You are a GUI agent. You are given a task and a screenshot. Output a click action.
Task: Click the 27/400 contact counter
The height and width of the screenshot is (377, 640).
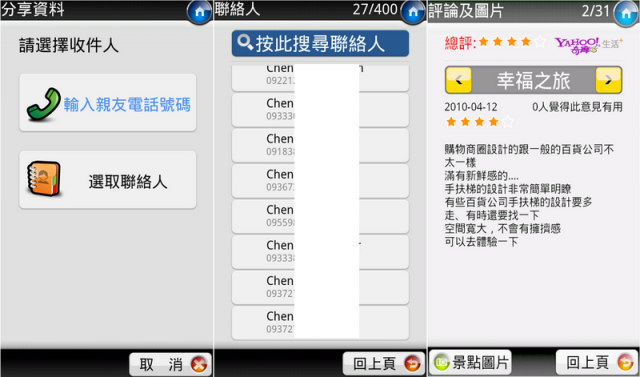(x=375, y=9)
